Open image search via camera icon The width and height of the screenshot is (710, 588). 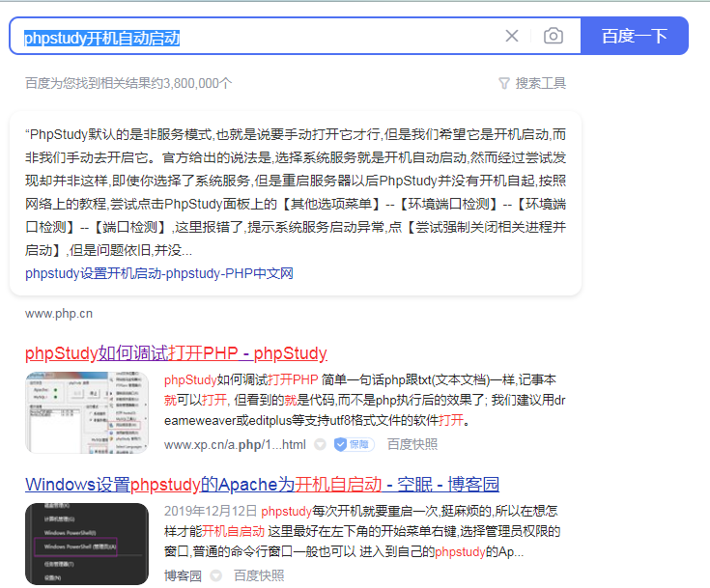pyautogui.click(x=554, y=36)
